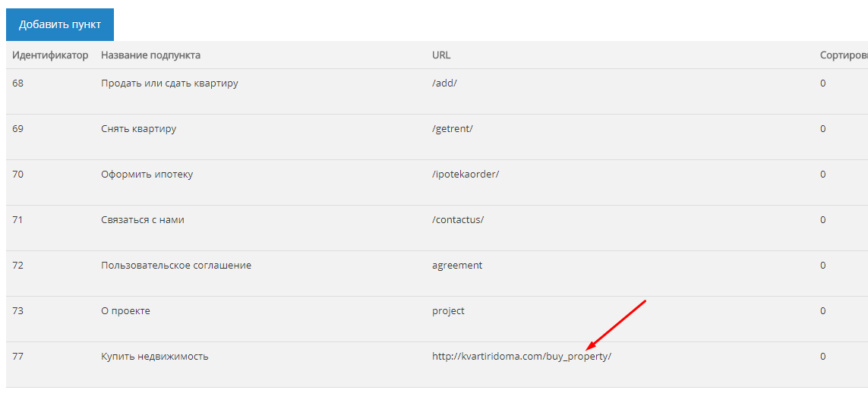The image size is (868, 409).
Task: Click the Добавить пункт button
Action: (60, 24)
